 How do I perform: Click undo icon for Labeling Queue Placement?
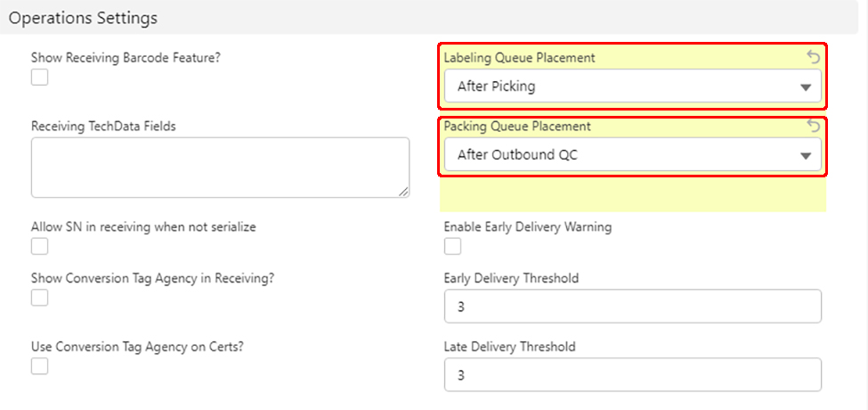[813, 57]
